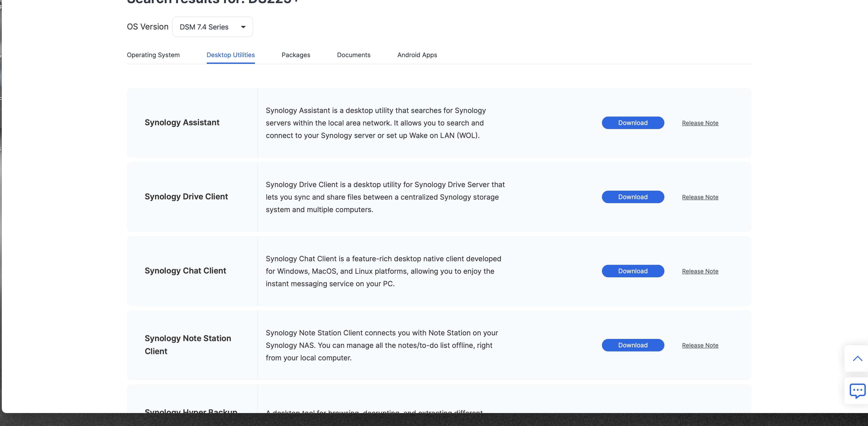Open Release Note for Synology Drive Client
The height and width of the screenshot is (426, 868).
click(700, 197)
